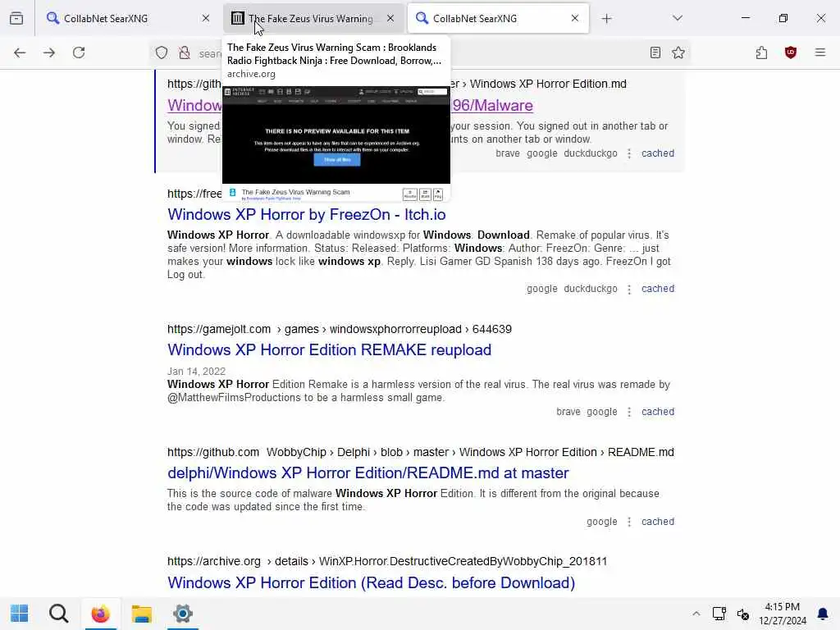Show hidden system tray icons

[696, 614]
